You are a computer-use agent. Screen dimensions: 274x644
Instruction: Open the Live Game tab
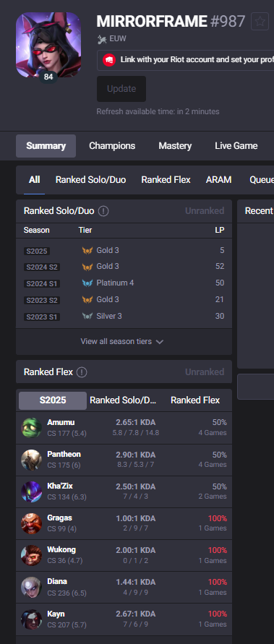point(236,146)
